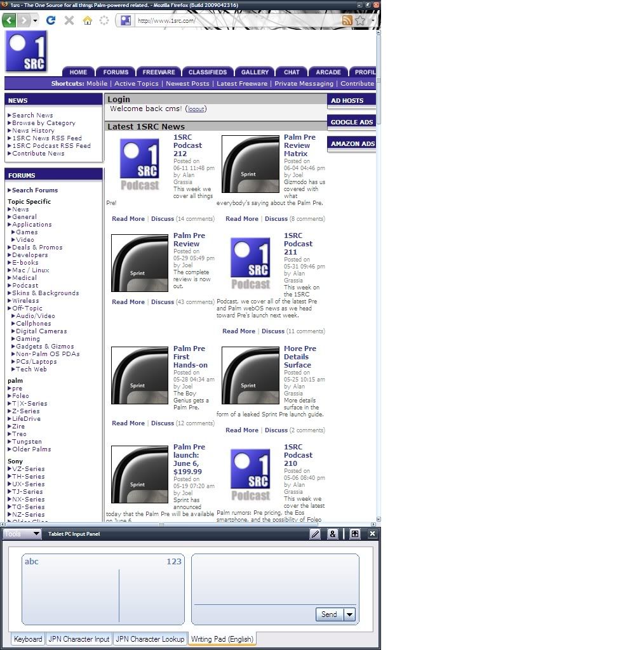Click the Firefox Back arrow button
Screen dimensions: 644x650
click(9, 20)
